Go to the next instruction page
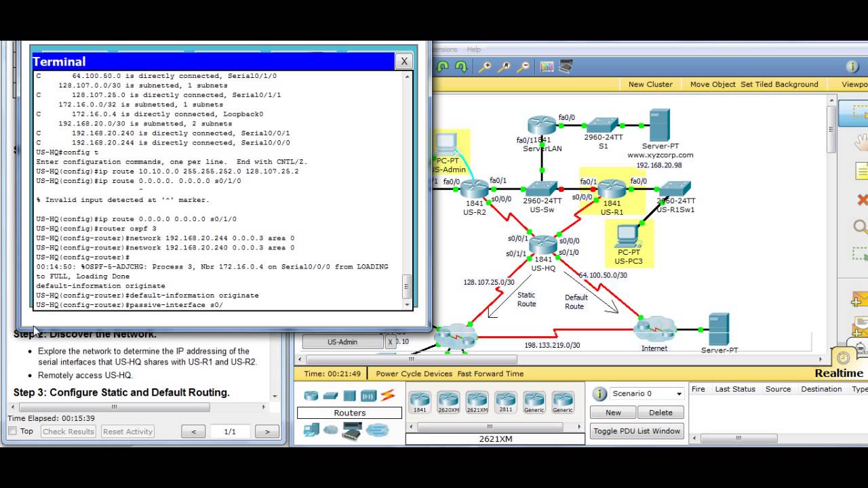868x488 pixels. (267, 432)
